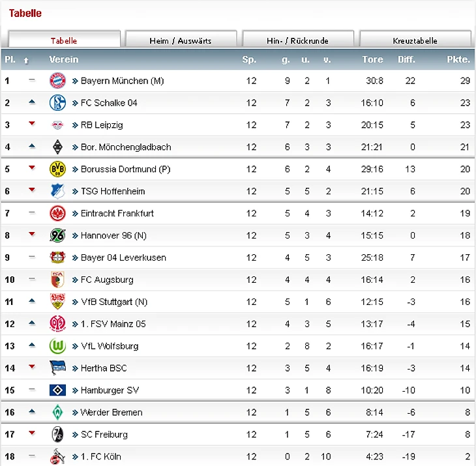Screen dimensions: 476x466
Task: Click the Pkte. column header
Action: [x=458, y=59]
